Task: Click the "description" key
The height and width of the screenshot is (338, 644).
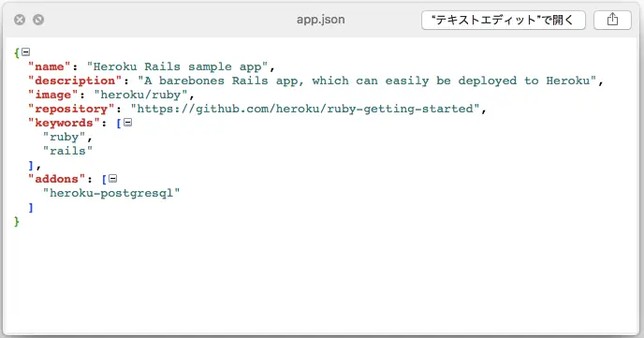Action: (x=75, y=81)
